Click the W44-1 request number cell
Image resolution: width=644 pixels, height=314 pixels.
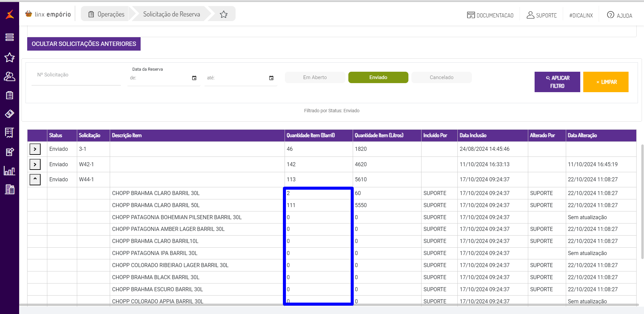click(x=93, y=180)
